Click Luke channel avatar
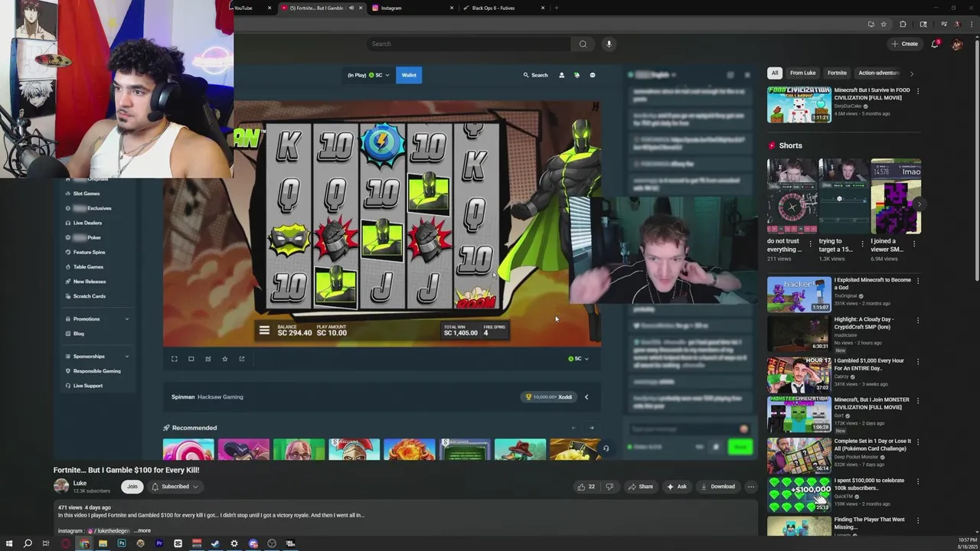This screenshot has width=980, height=551. (x=60, y=486)
